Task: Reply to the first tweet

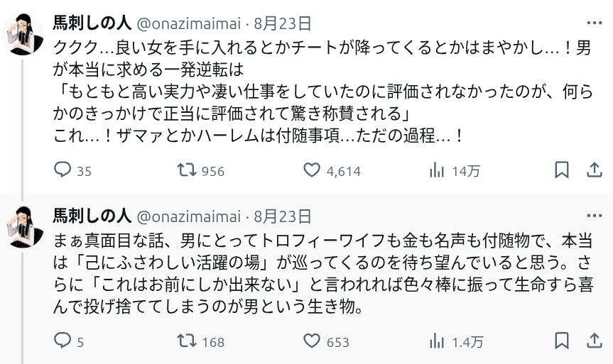Action: [x=63, y=170]
